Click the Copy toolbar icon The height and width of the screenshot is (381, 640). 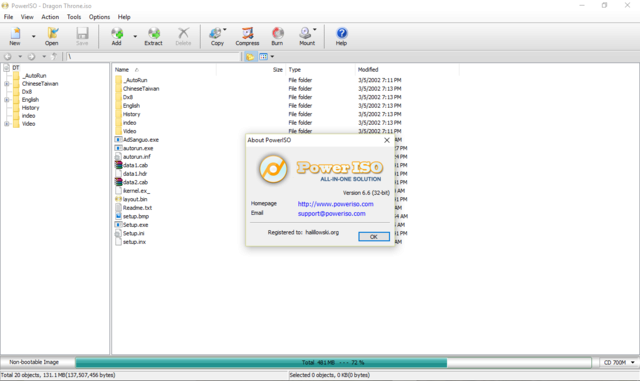[217, 36]
